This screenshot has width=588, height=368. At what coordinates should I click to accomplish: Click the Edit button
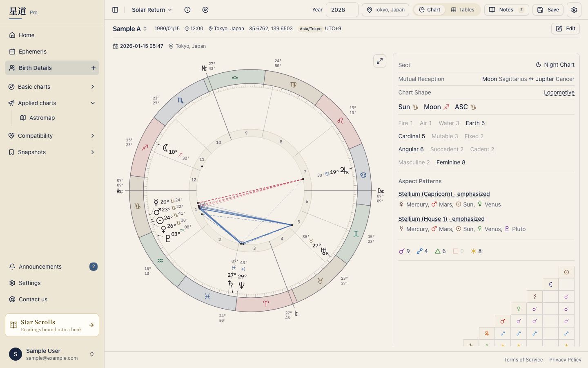pyautogui.click(x=566, y=29)
